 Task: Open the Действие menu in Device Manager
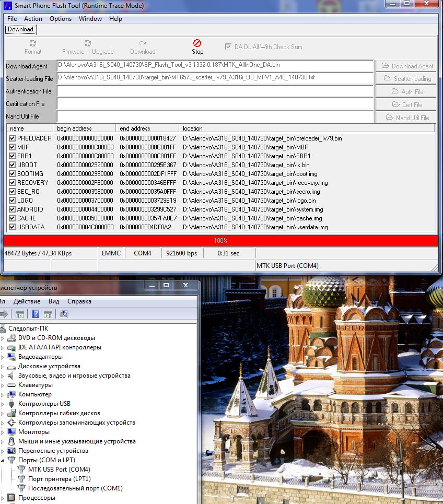pos(27,301)
